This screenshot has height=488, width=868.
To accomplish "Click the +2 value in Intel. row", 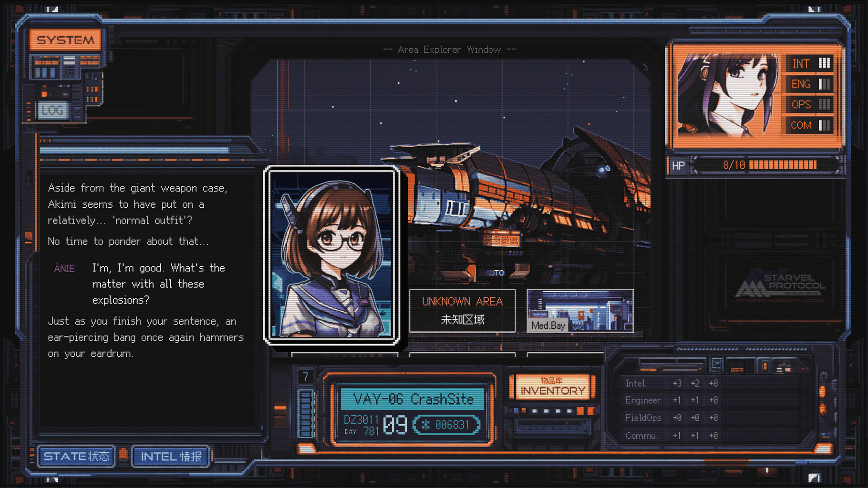I will [695, 383].
